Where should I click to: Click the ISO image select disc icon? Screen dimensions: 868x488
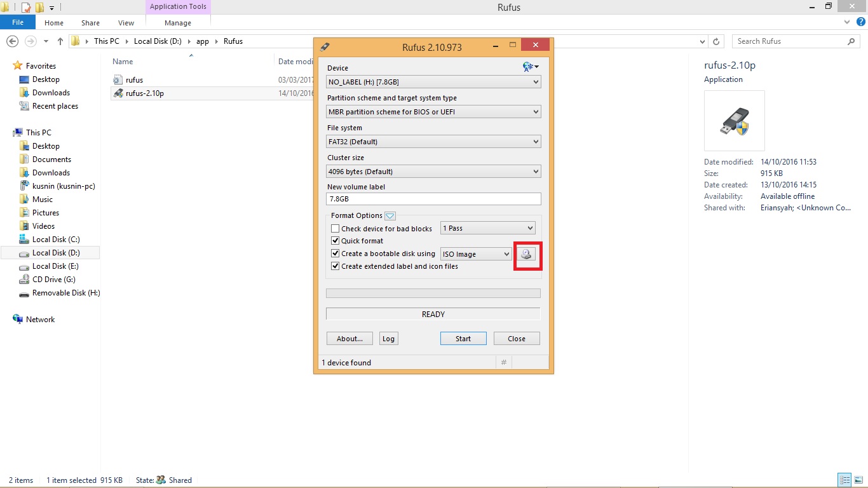click(527, 254)
